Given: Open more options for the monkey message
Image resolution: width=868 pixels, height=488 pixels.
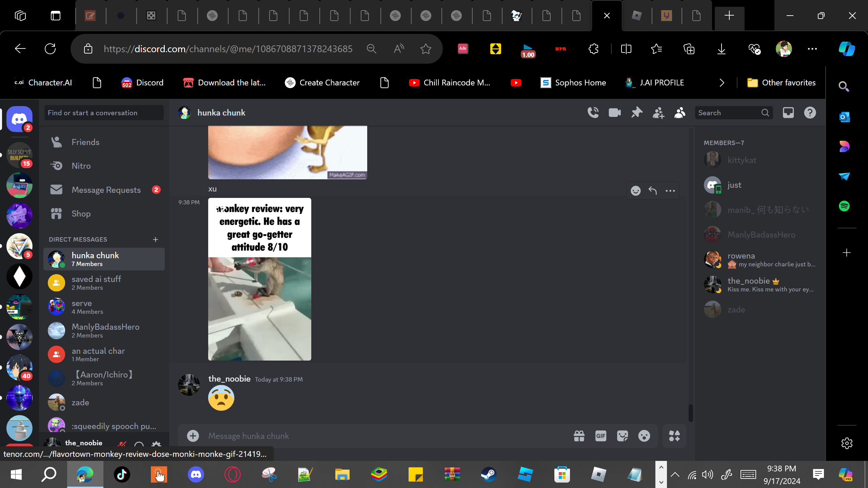Looking at the screenshot, I should [x=670, y=191].
